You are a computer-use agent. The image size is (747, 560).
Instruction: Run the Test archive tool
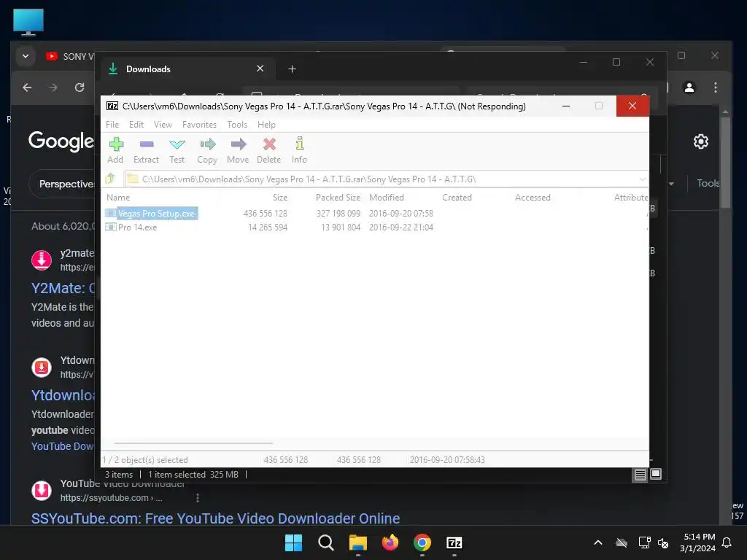[177, 150]
